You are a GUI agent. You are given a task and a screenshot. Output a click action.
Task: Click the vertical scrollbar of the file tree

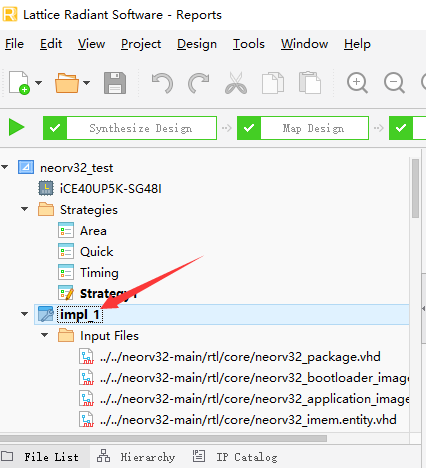tap(415, 189)
